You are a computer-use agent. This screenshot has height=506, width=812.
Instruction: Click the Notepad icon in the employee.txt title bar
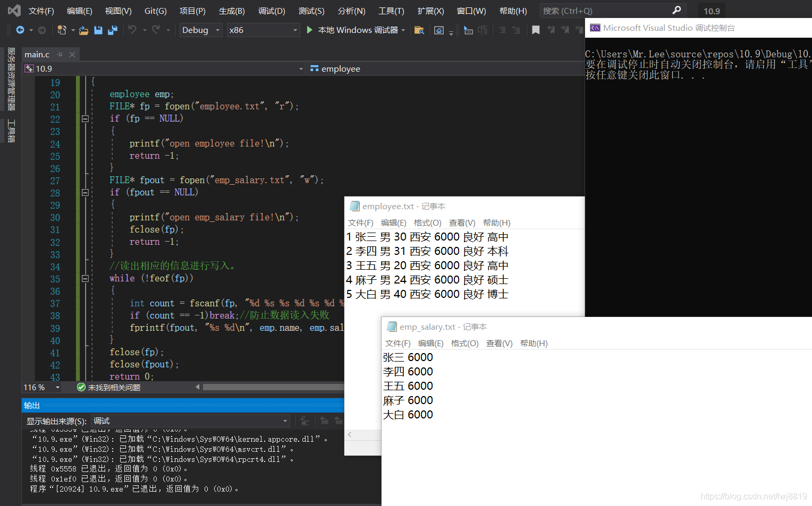pos(354,206)
